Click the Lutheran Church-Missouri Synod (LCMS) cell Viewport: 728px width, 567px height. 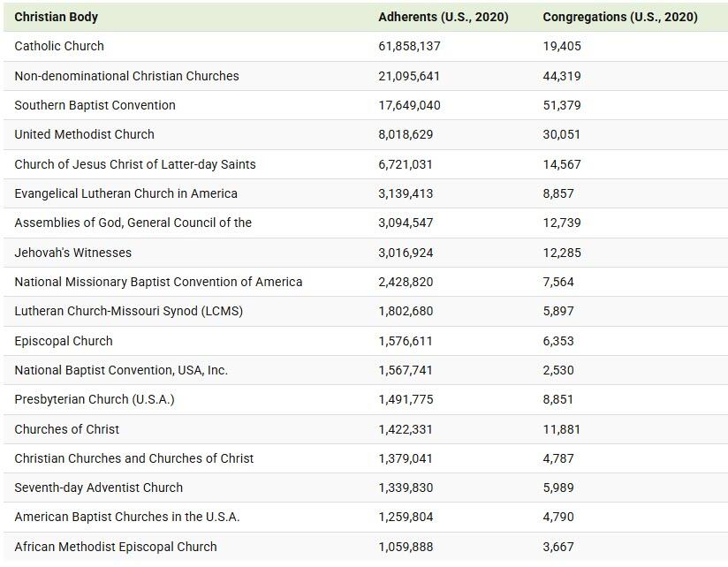128,311
